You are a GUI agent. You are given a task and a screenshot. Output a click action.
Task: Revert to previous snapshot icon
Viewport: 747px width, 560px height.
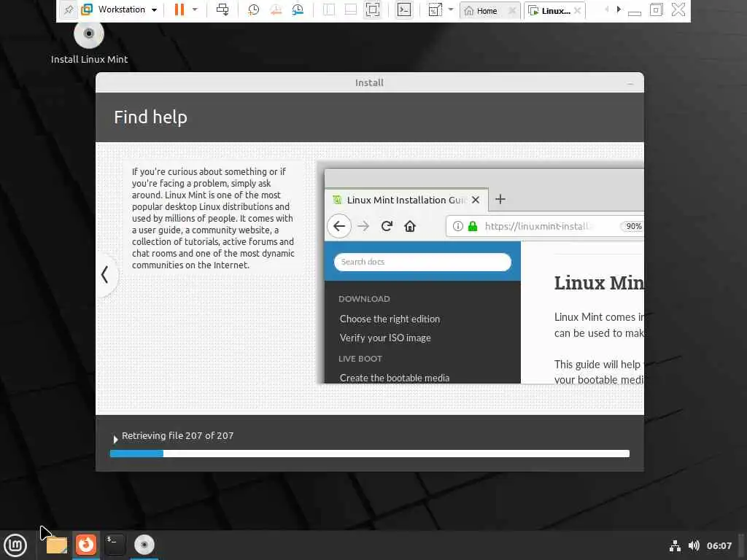click(x=275, y=9)
